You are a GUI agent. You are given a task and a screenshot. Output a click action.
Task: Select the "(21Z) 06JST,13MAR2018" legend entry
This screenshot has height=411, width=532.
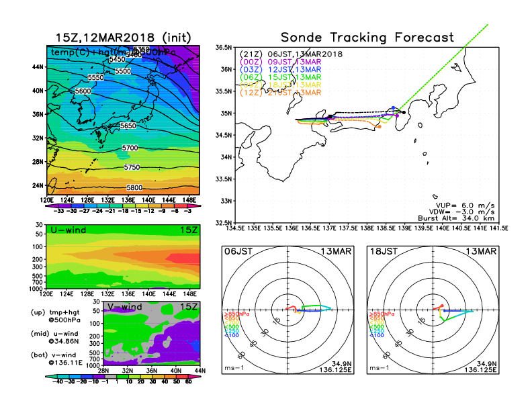tap(291, 54)
